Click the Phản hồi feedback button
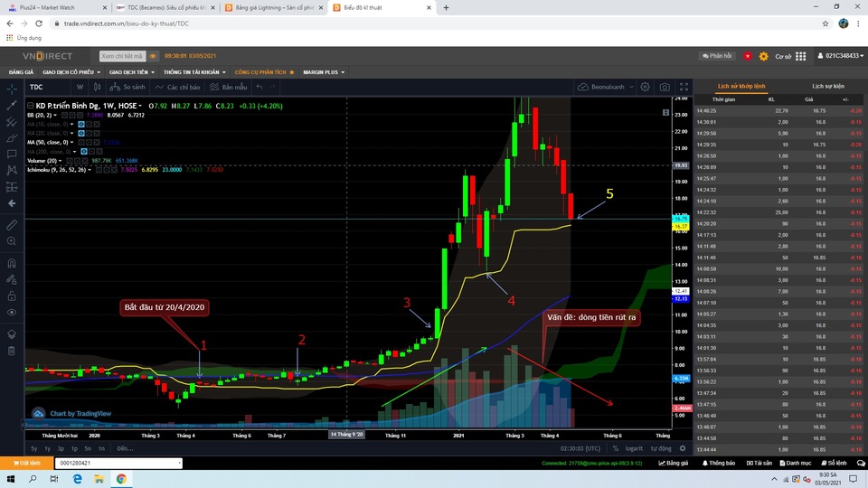 coord(717,56)
